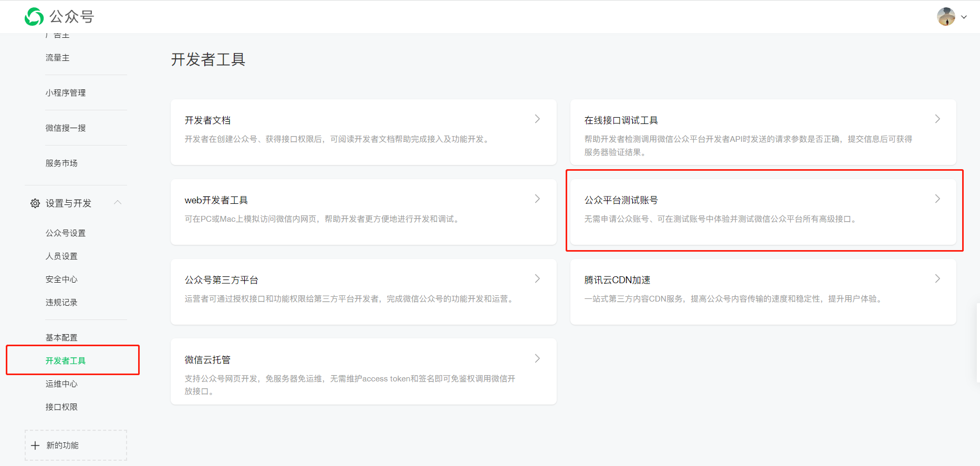The image size is (980, 466).
Task: Add a new feature via 新的功能 button
Action: tap(76, 446)
